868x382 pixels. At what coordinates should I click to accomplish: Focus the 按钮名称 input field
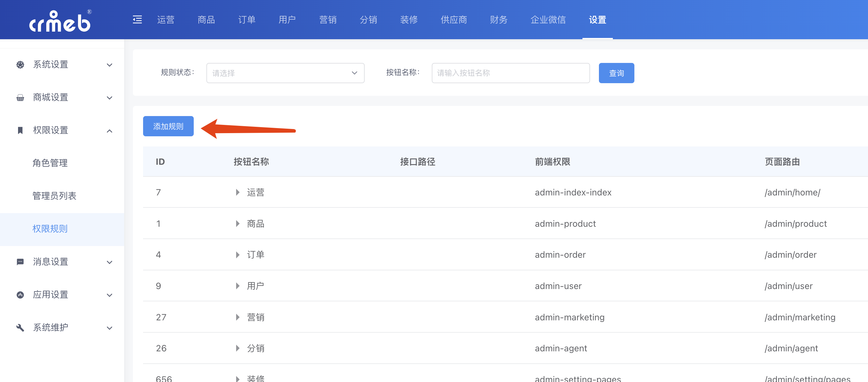tap(511, 73)
